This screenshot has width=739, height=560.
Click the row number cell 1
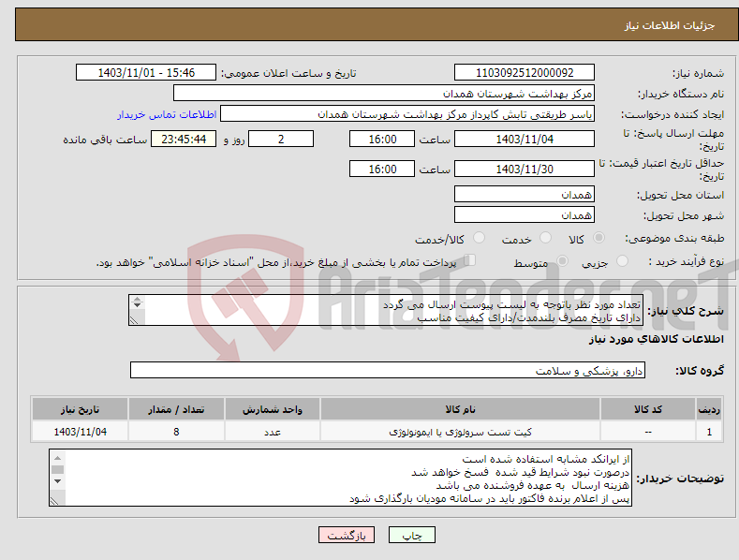(x=709, y=432)
